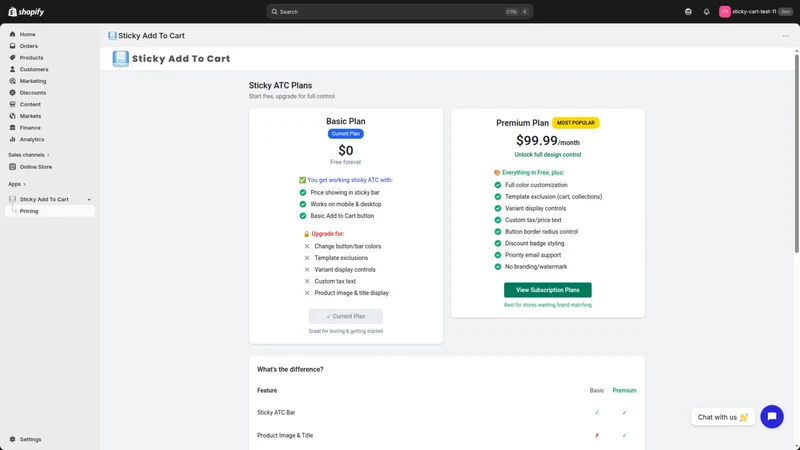Click the Premium column header

[x=624, y=390]
